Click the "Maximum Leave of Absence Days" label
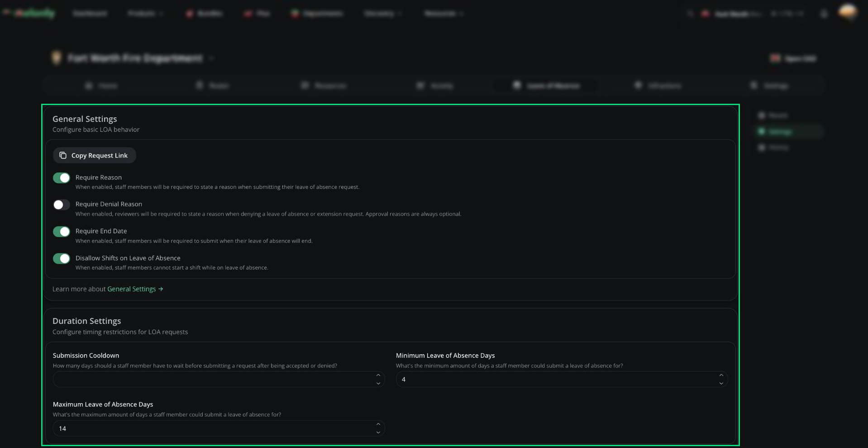This screenshot has width=868, height=448. point(103,405)
